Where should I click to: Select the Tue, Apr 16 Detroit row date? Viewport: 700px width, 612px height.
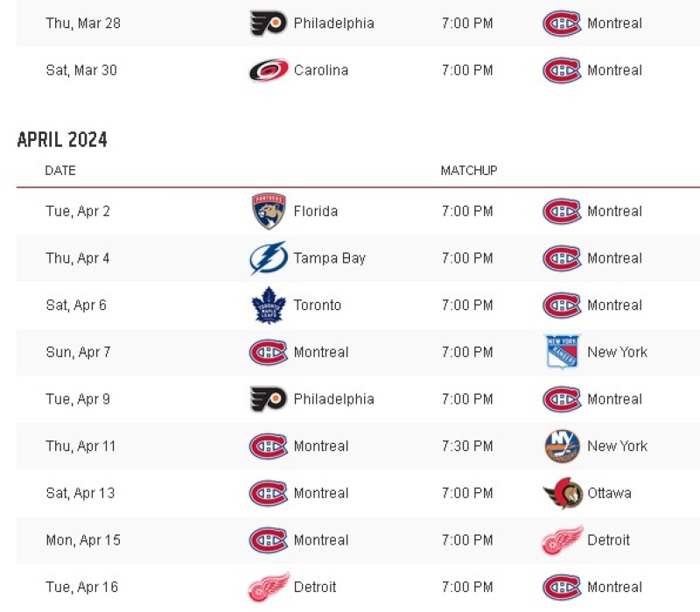[81, 587]
